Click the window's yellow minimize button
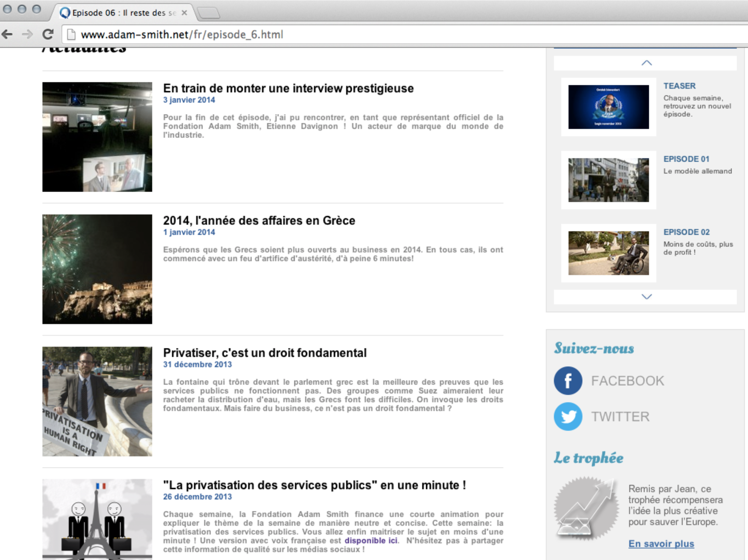 pos(22,9)
